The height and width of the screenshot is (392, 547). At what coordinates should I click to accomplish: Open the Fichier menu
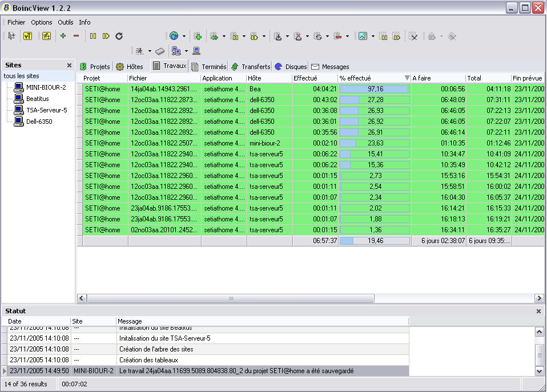17,22
